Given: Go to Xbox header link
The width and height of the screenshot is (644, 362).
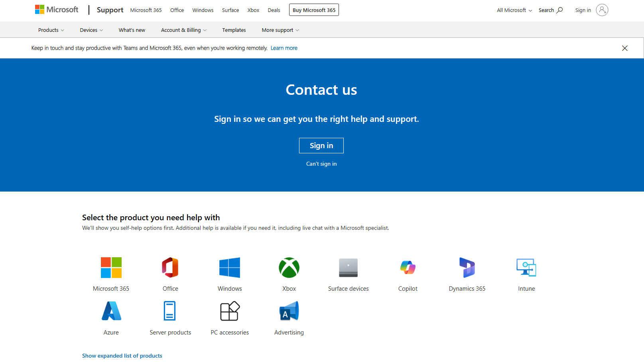Looking at the screenshot, I should pyautogui.click(x=253, y=10).
